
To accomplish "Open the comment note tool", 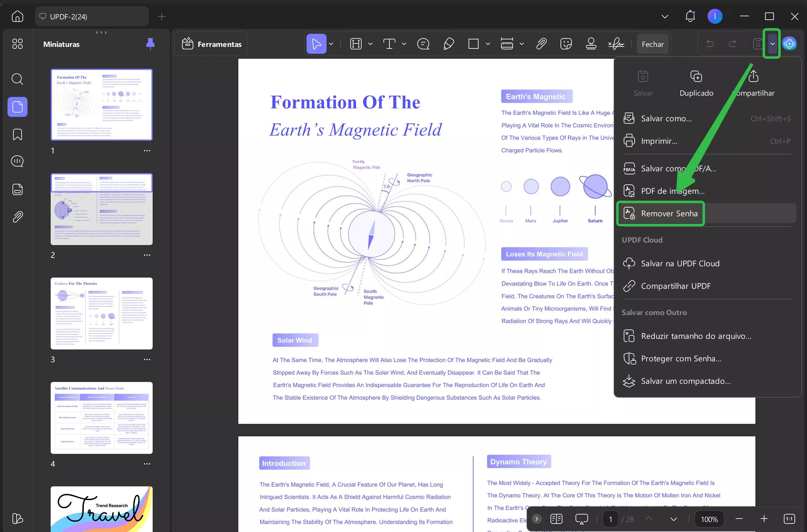I will pyautogui.click(x=423, y=44).
